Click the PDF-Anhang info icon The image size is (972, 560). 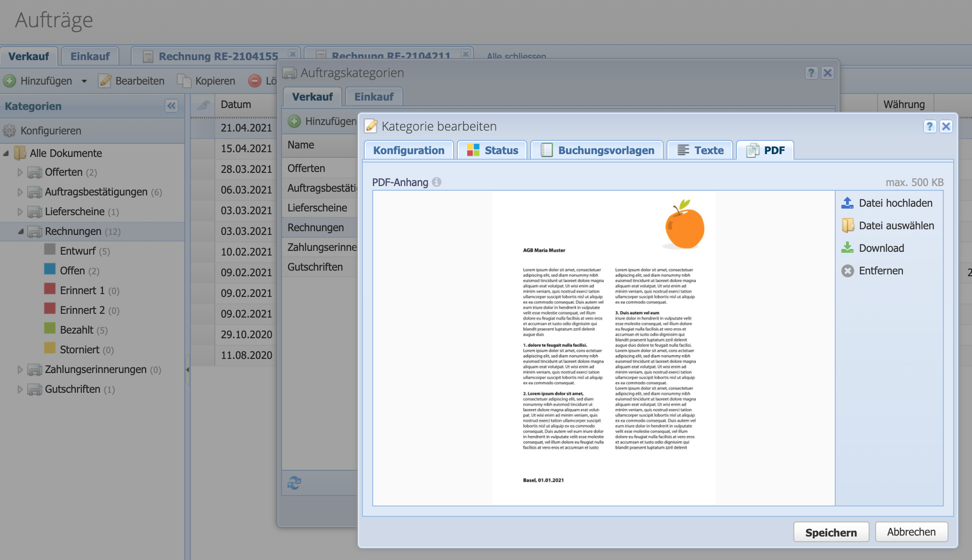click(437, 182)
